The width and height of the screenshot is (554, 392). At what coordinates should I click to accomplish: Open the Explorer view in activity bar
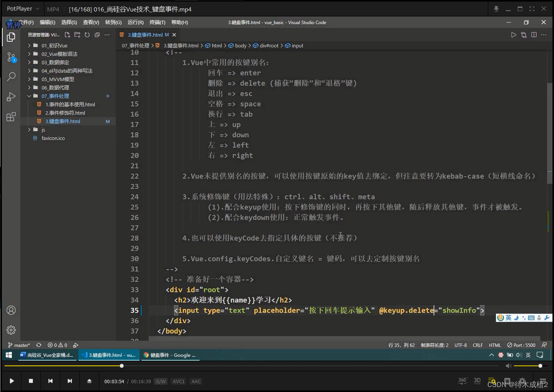[x=11, y=37]
